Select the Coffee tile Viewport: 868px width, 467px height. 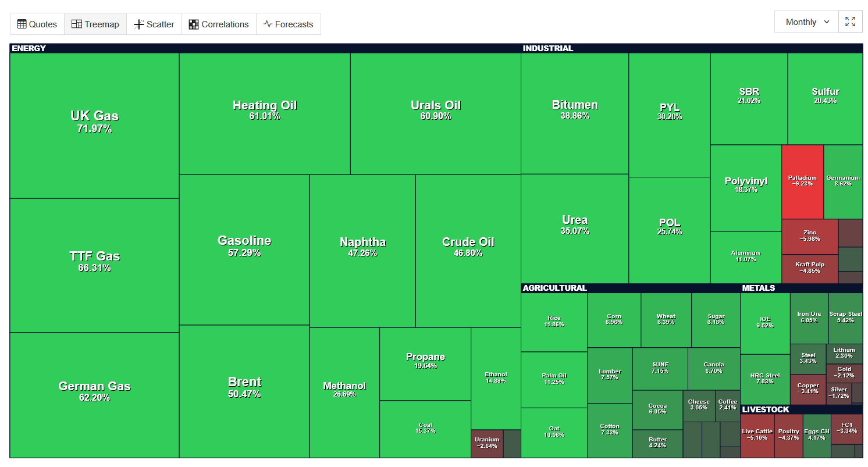point(728,406)
